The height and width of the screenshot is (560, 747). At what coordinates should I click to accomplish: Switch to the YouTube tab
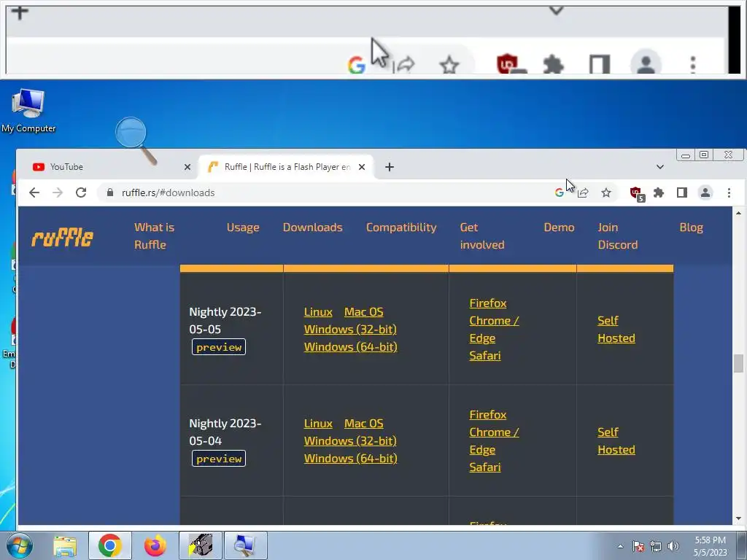pyautogui.click(x=109, y=167)
